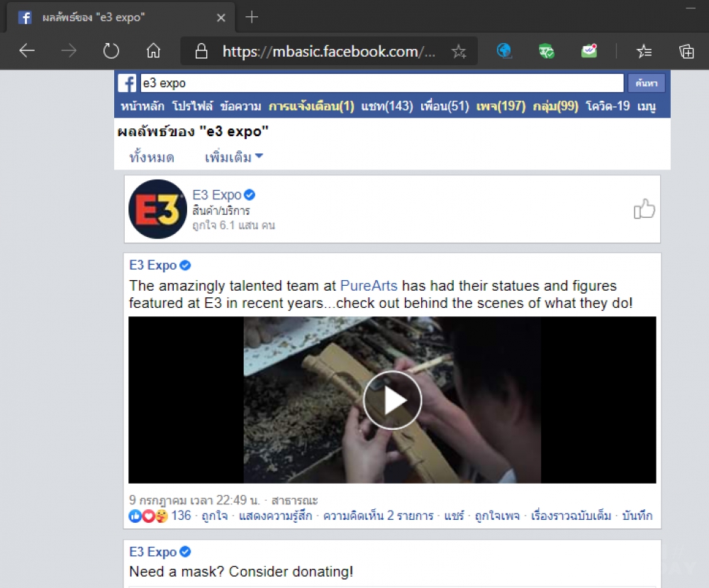Open การแจ้งเตือน(1) notifications
Screen dimensions: 709x588
(311, 106)
